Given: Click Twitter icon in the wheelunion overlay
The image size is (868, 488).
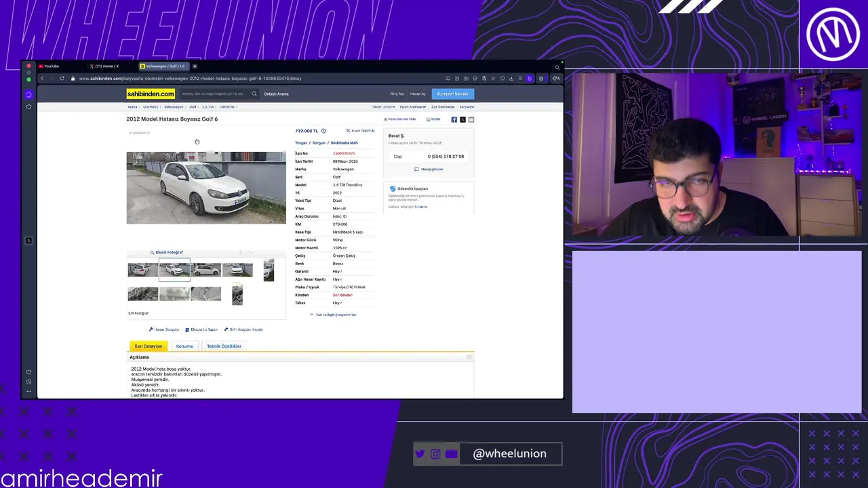Looking at the screenshot, I should coord(420,454).
